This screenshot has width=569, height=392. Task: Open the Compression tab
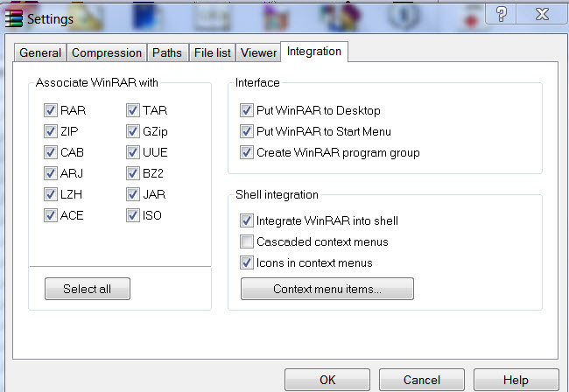(107, 53)
